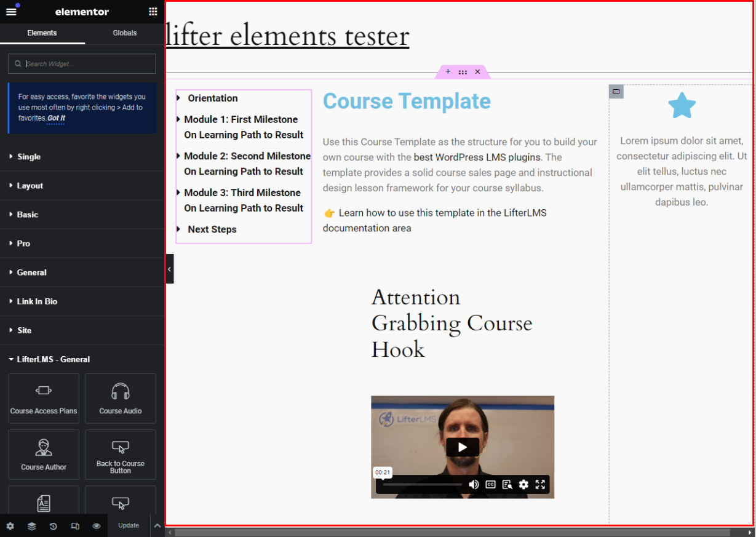This screenshot has height=537, width=756.
Task: Select the Course Audio widget
Action: point(120,399)
